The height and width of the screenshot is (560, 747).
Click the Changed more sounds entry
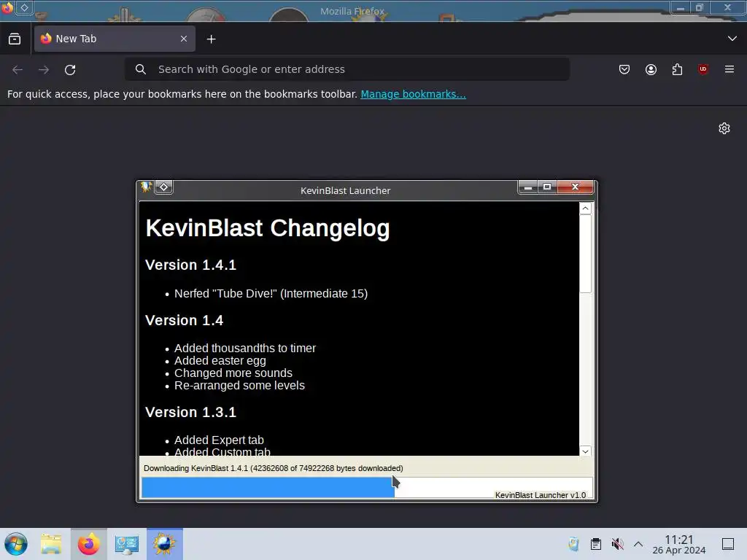click(233, 373)
